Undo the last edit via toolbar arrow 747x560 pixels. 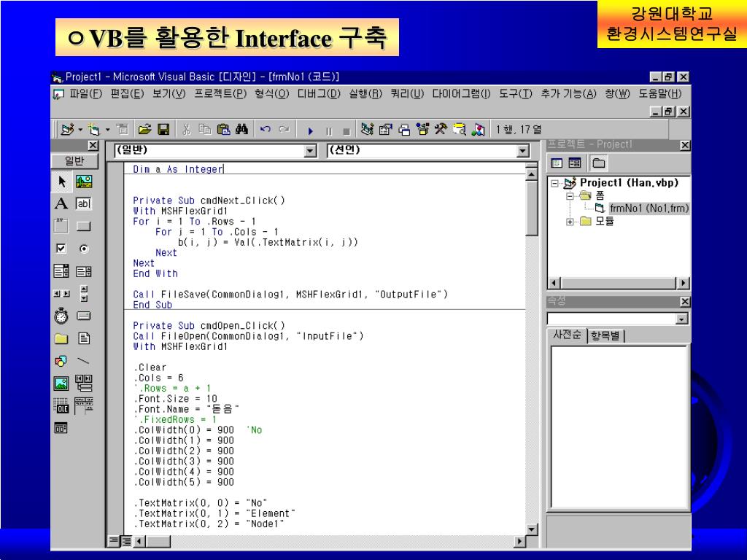266,129
